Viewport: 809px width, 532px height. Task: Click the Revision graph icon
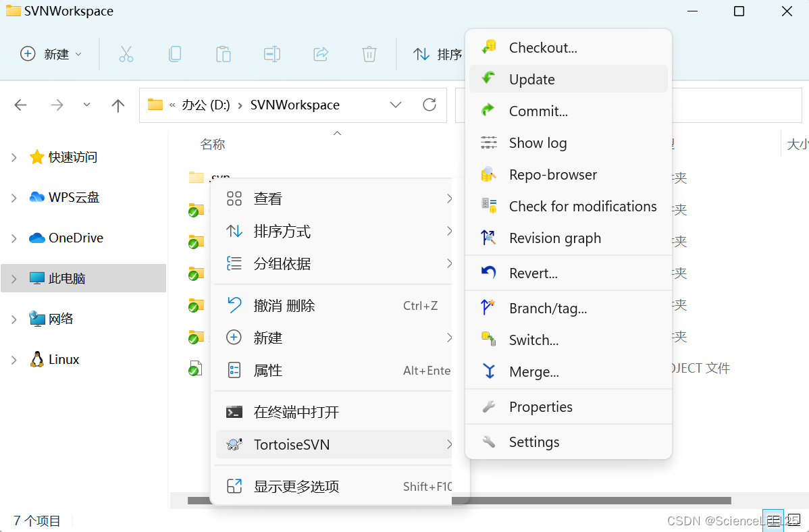(489, 238)
